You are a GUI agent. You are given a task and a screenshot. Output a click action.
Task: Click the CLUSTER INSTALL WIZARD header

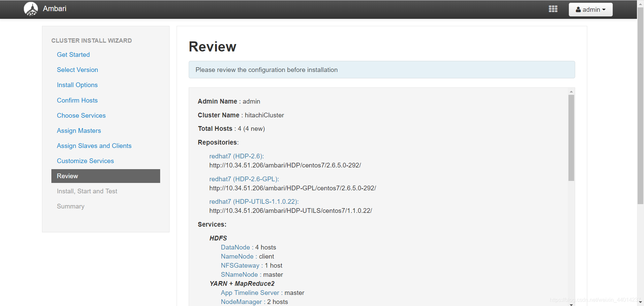[x=91, y=40]
